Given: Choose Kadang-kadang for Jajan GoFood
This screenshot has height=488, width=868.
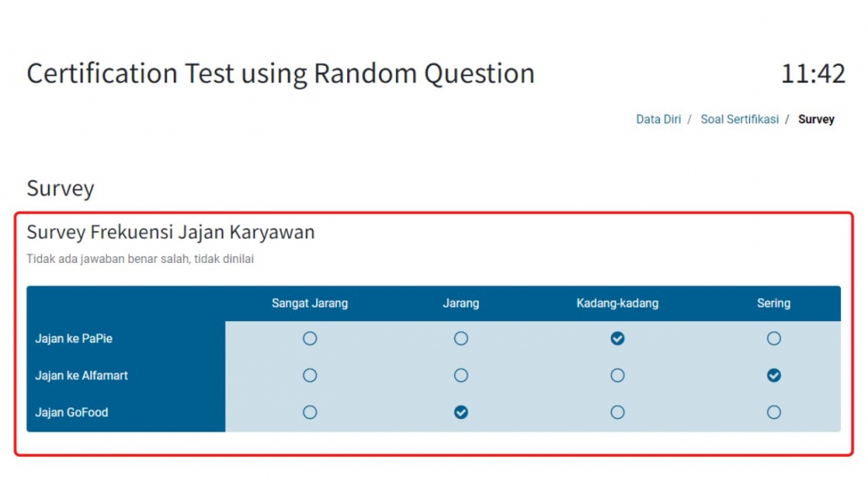Looking at the screenshot, I should point(617,412).
